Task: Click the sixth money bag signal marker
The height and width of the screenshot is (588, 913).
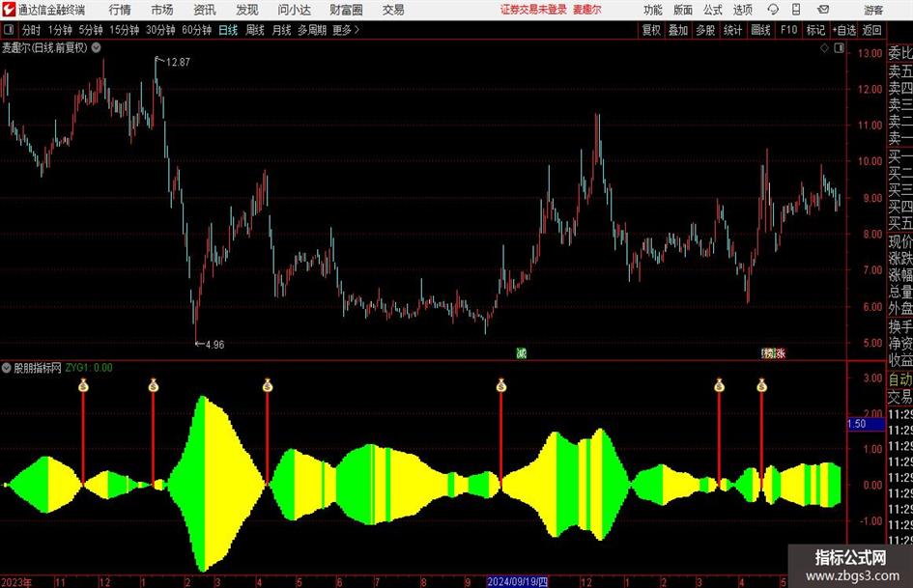Action: click(761, 385)
